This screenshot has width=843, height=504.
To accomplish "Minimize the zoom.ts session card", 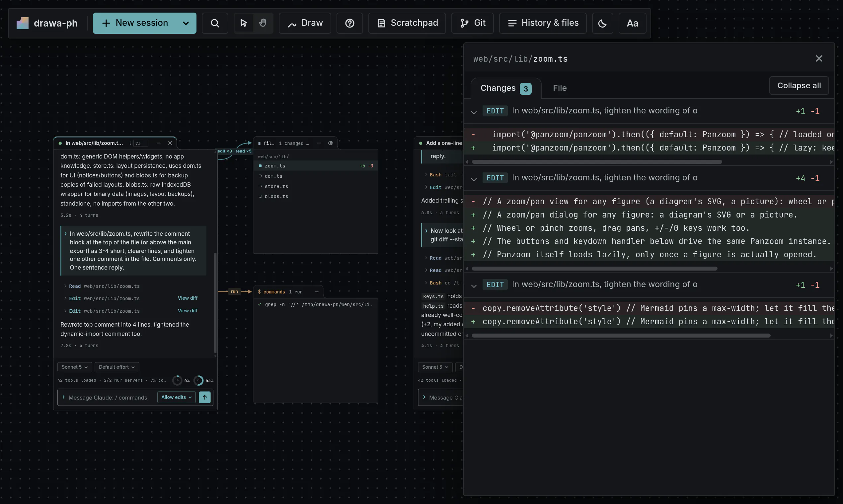I will pos(158,143).
